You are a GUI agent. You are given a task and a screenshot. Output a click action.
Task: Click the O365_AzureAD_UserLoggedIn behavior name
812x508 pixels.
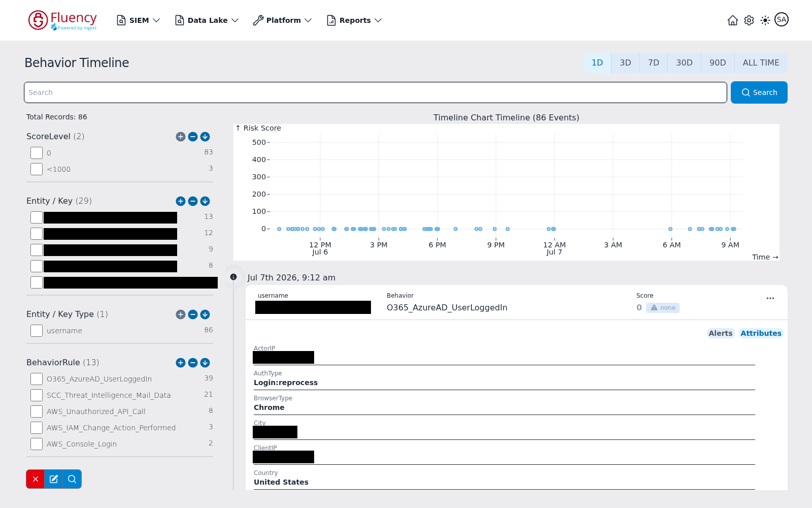coord(447,308)
